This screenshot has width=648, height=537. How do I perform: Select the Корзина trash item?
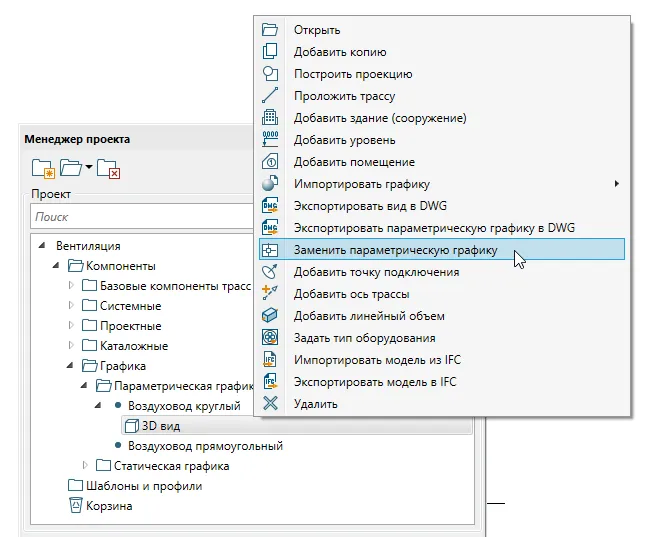coord(109,506)
